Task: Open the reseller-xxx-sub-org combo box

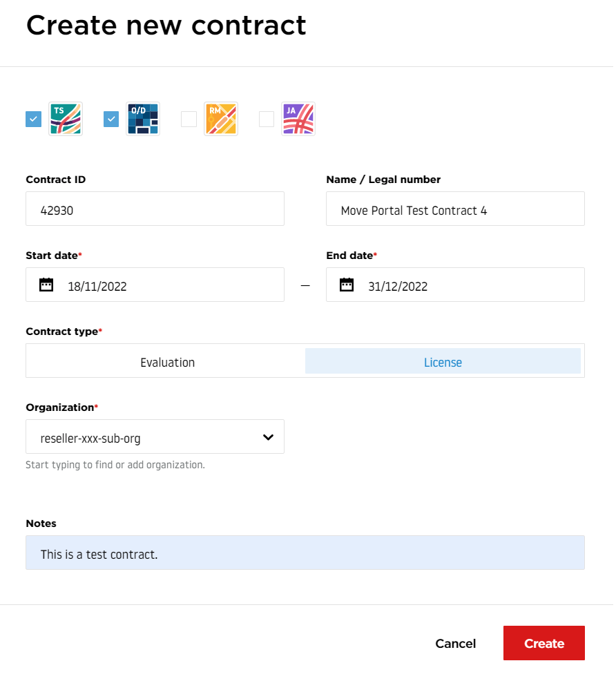Action: [155, 438]
